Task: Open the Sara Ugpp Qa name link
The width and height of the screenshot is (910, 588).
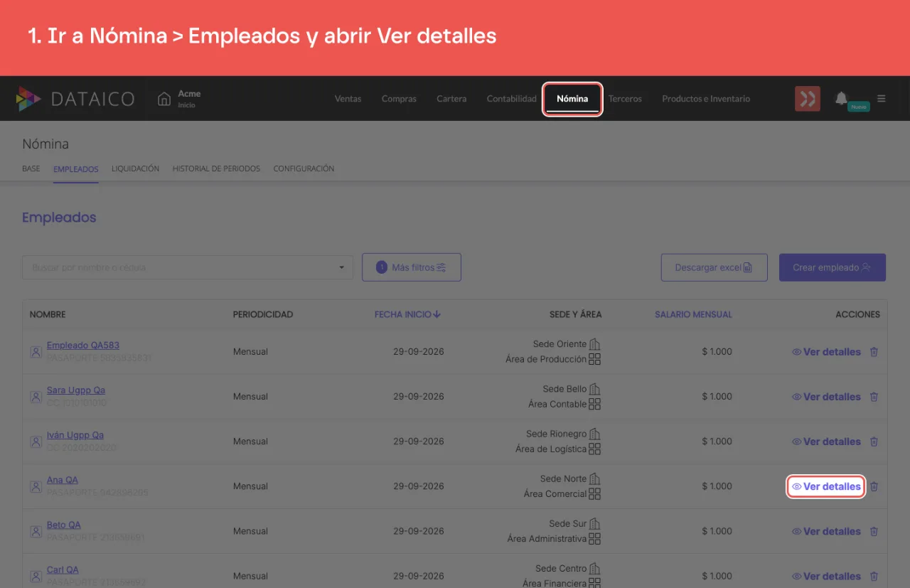Action: point(76,390)
